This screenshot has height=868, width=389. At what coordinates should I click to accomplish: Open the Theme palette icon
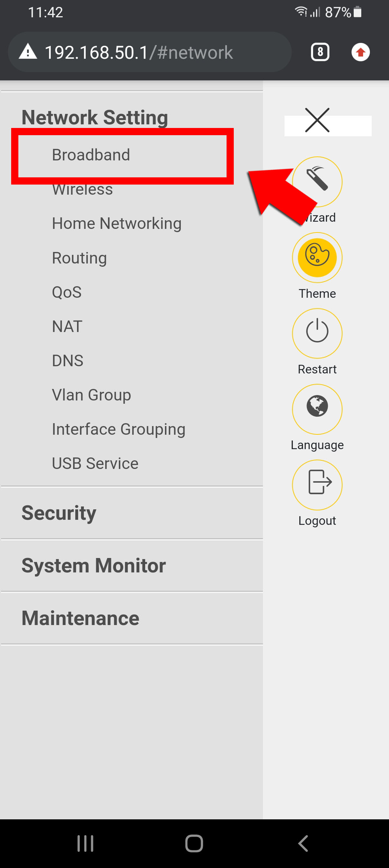[317, 257]
